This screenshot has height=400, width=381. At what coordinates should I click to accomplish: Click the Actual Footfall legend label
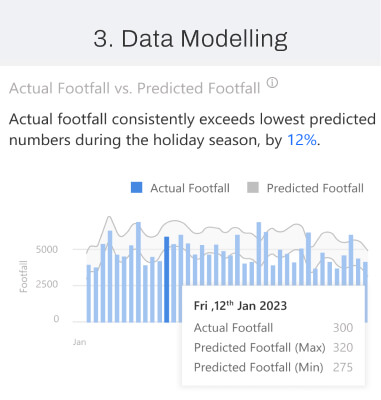(x=190, y=188)
